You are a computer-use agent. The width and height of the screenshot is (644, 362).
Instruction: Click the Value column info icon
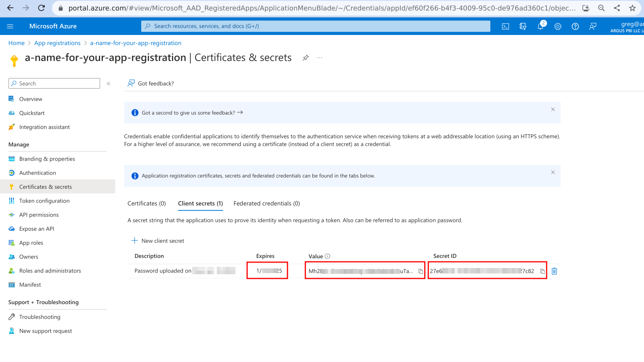pyautogui.click(x=327, y=256)
